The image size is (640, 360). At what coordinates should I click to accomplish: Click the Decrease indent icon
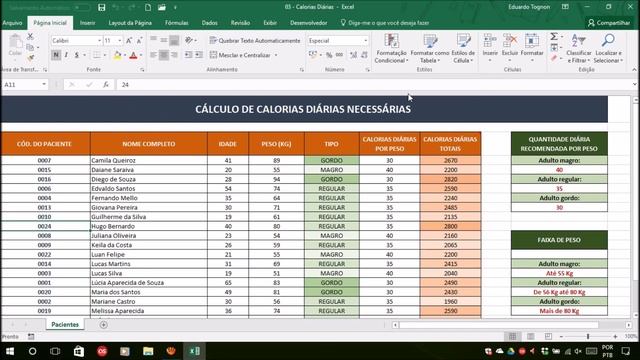tap(188, 55)
